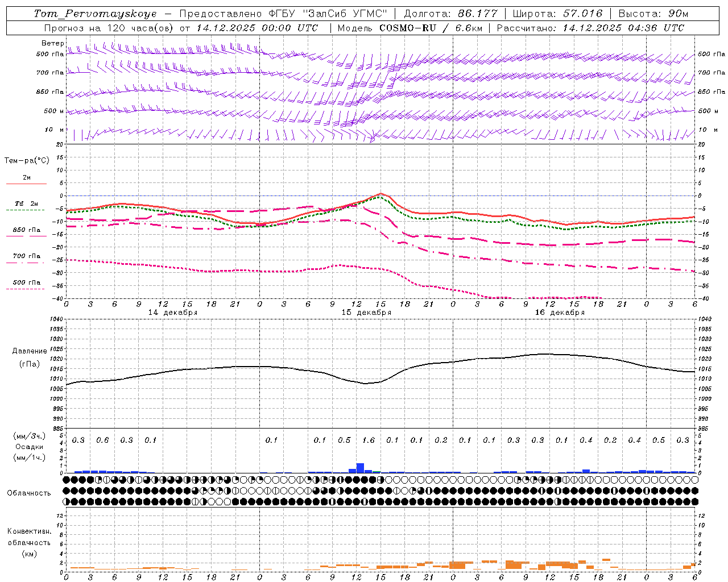Click the Td 2м legend entry
The image size is (728, 582).
[x=27, y=203]
